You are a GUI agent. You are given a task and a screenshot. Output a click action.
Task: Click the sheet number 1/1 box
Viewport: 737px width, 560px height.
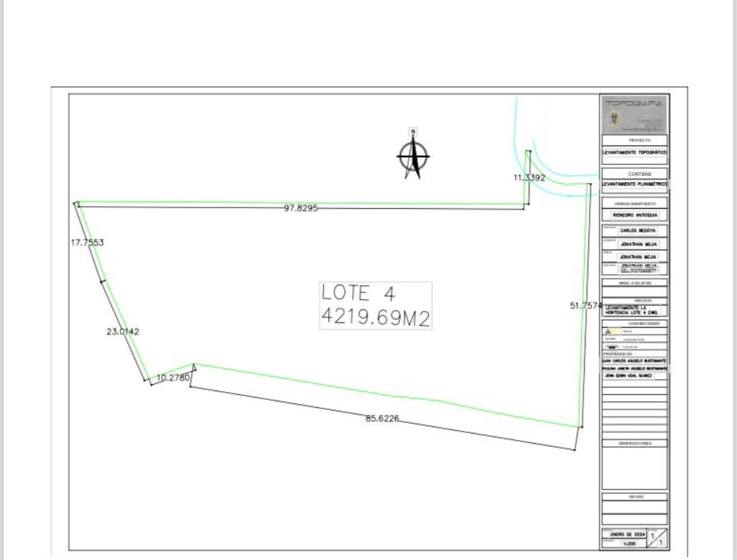[x=657, y=539]
